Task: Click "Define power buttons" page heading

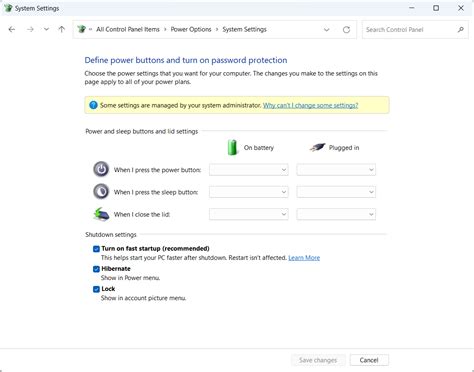Action: tap(186, 60)
